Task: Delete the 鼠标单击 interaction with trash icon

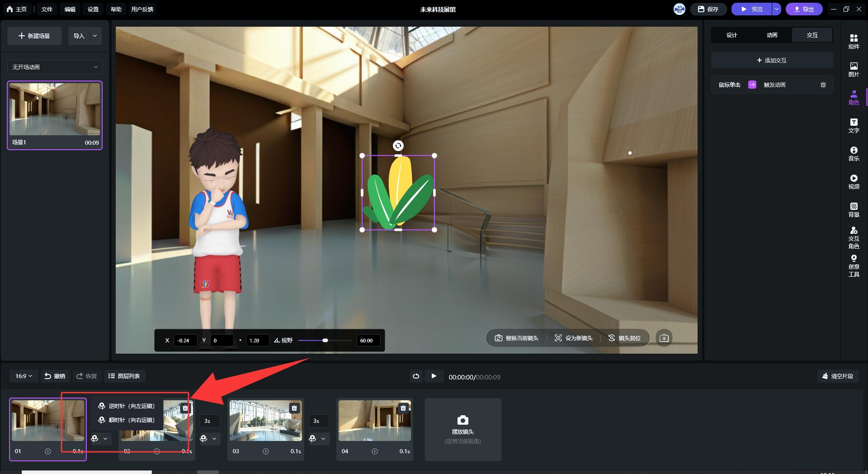Action: tap(823, 85)
